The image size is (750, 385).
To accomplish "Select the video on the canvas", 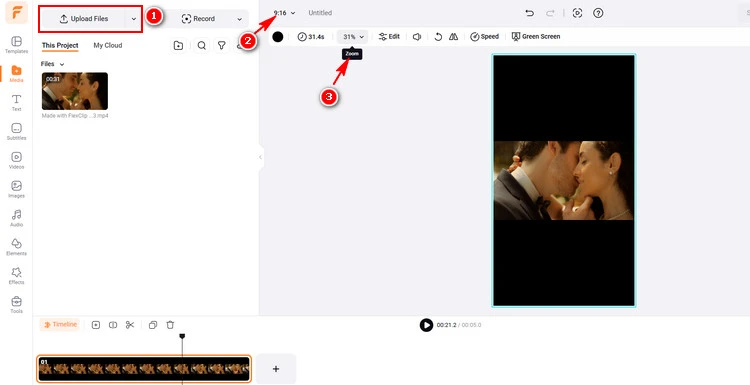I will (564, 180).
